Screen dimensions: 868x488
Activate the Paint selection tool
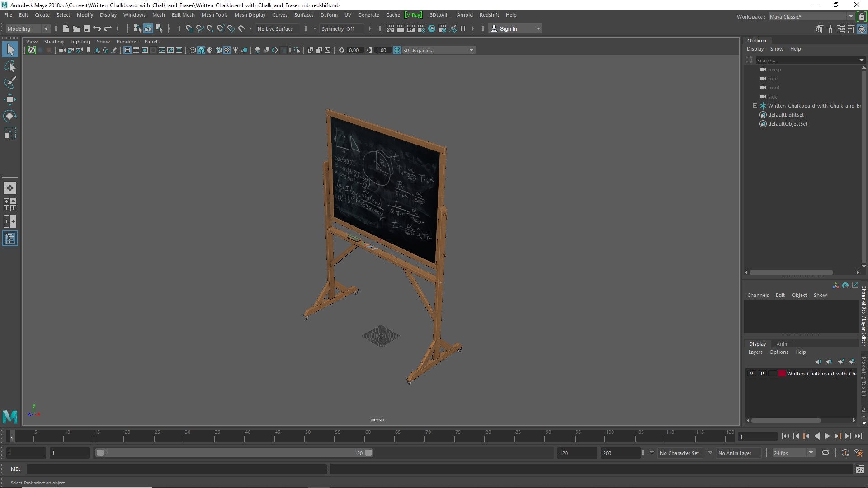point(10,83)
